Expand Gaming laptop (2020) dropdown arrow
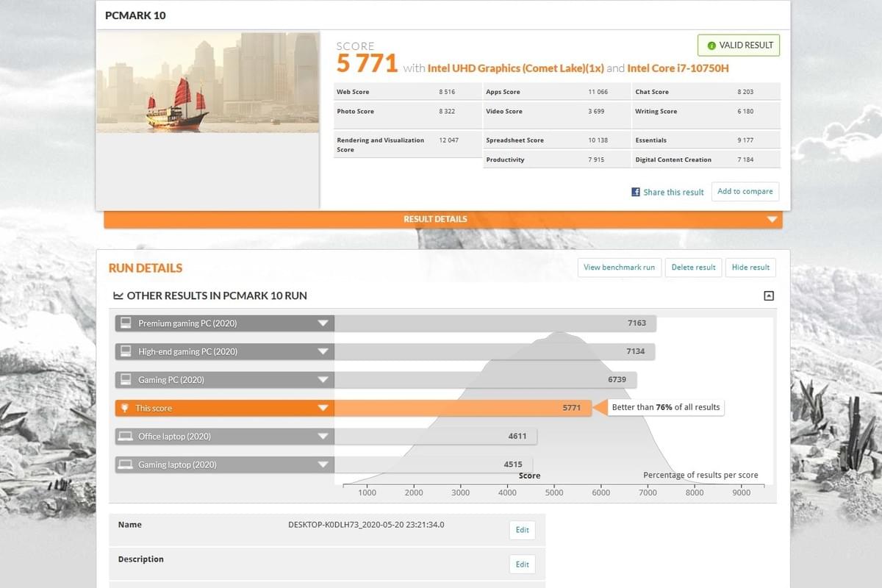This screenshot has width=882, height=588. click(x=322, y=465)
